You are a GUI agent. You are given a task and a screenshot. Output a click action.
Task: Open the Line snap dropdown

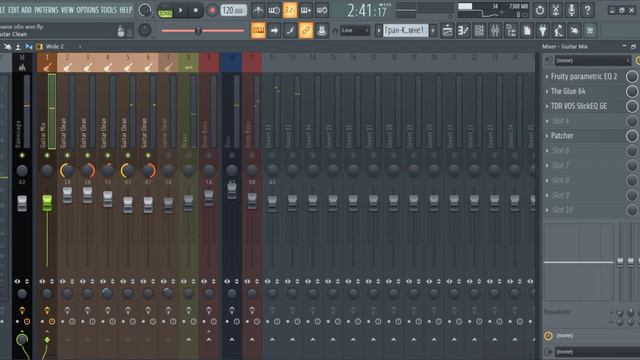tap(355, 31)
